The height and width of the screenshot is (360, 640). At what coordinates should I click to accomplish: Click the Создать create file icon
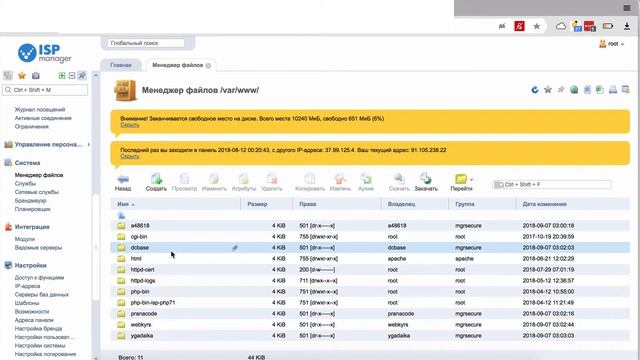tap(156, 179)
